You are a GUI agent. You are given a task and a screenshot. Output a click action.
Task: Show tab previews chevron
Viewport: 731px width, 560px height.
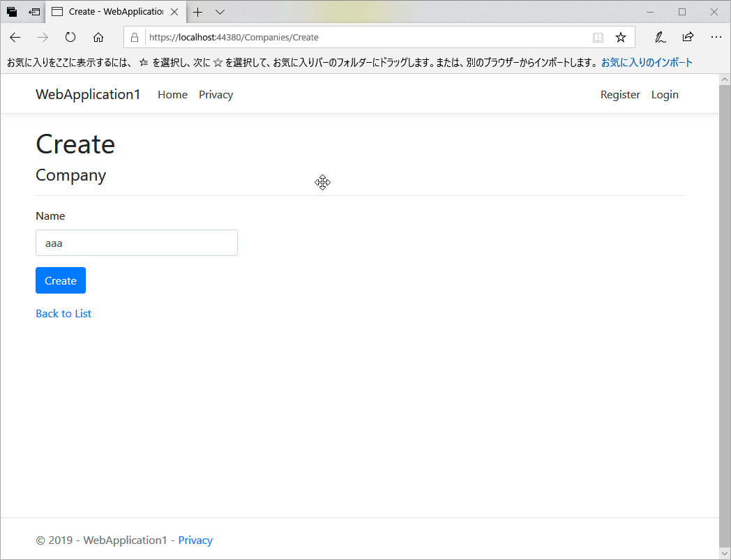(220, 12)
